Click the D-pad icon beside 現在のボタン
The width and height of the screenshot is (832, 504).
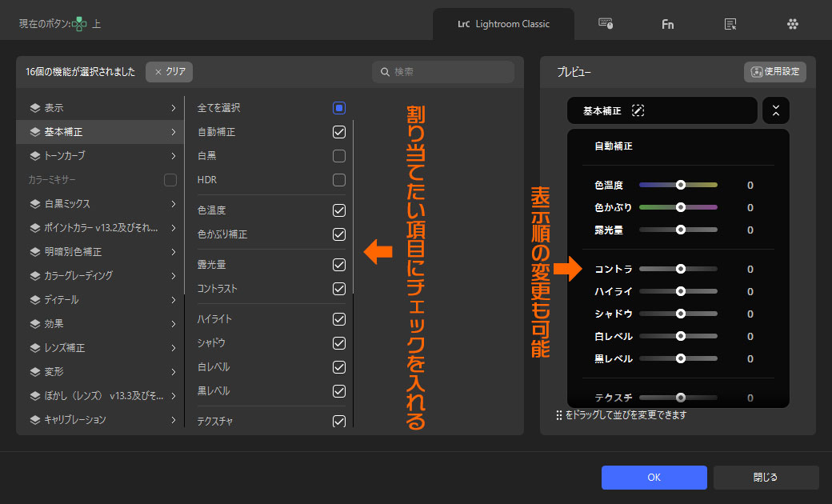(x=79, y=24)
